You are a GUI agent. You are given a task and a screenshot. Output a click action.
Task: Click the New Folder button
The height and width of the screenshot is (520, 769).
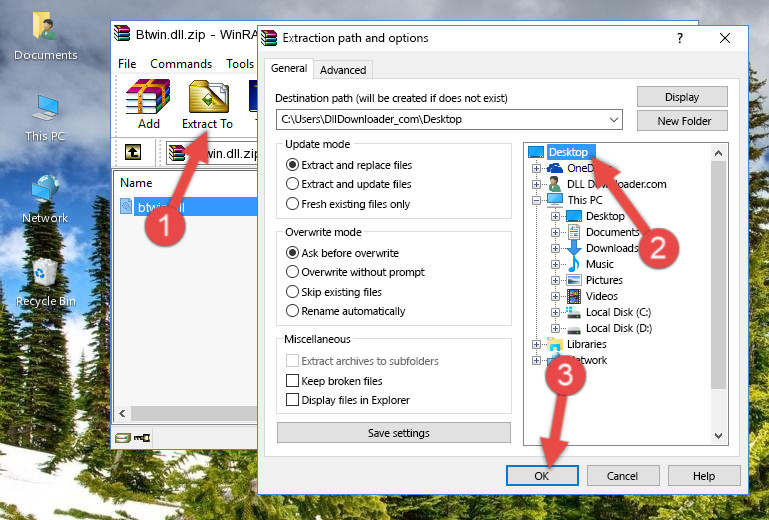(684, 121)
